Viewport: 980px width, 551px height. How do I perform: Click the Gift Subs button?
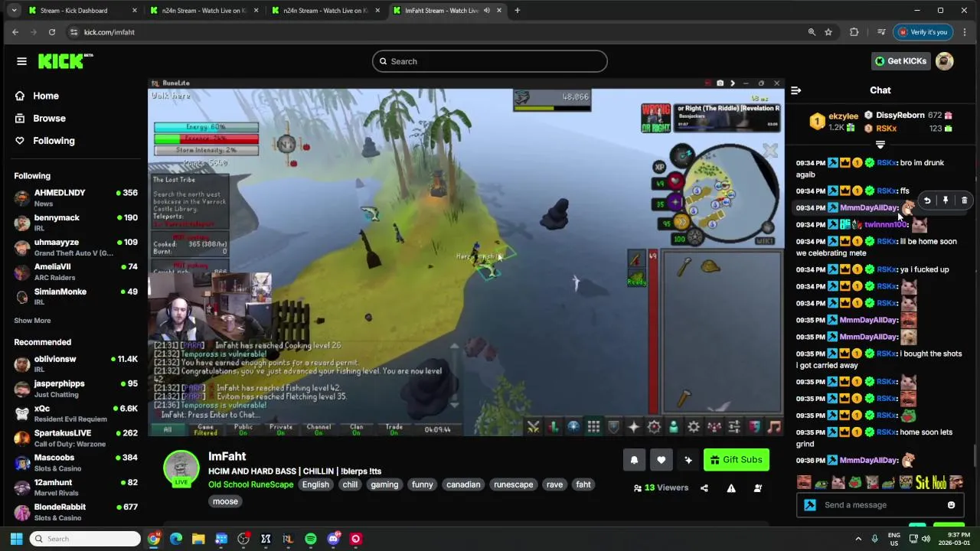736,460
